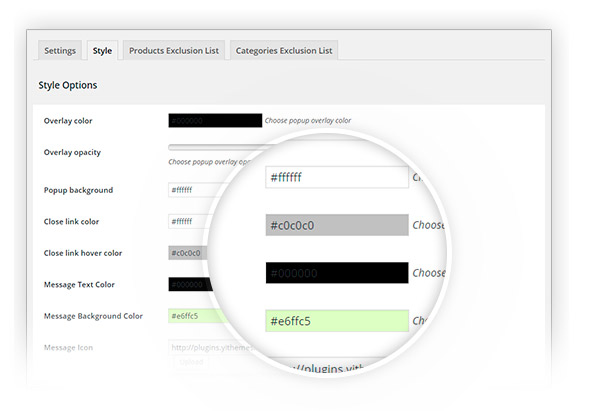600x411 pixels.
Task: Open the Settings tab
Action: coord(60,51)
